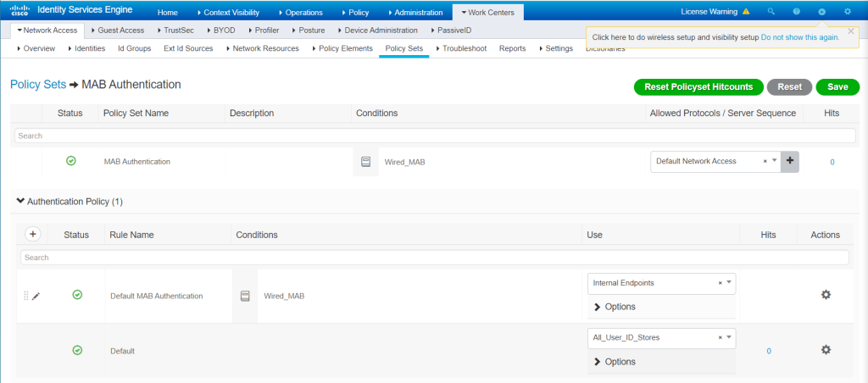Click the play circle icon in header
868x383 pixels.
[x=822, y=11]
